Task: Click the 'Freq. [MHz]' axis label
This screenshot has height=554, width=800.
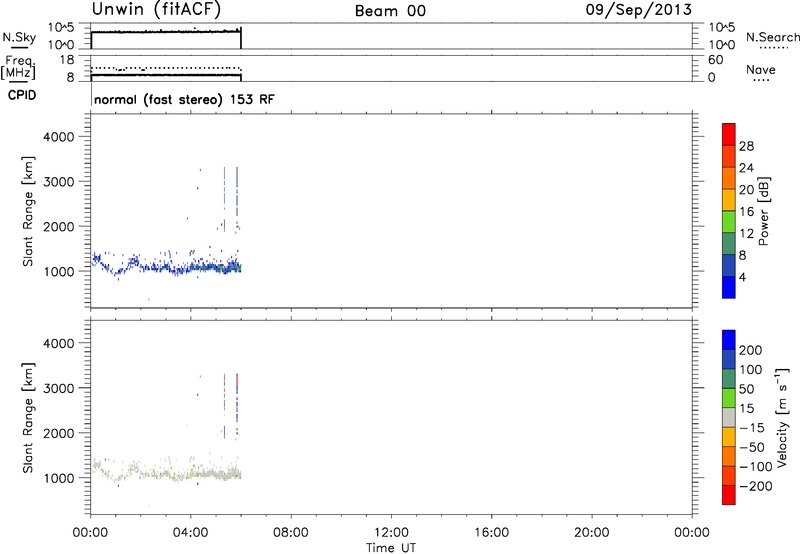Action: pos(18,68)
